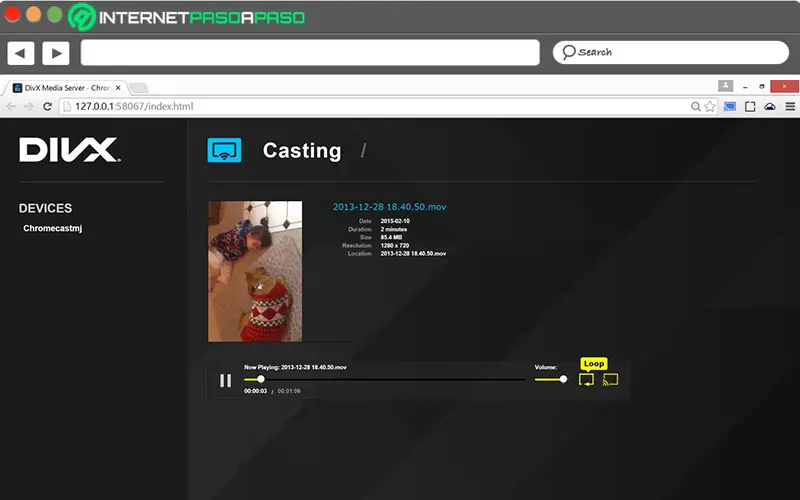Go back in Chrome's toolbar
This screenshot has height=500, width=800.
pyautogui.click(x=11, y=106)
